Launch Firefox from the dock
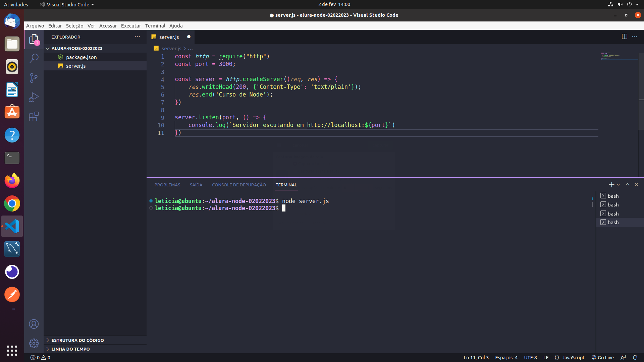 pos(12,181)
